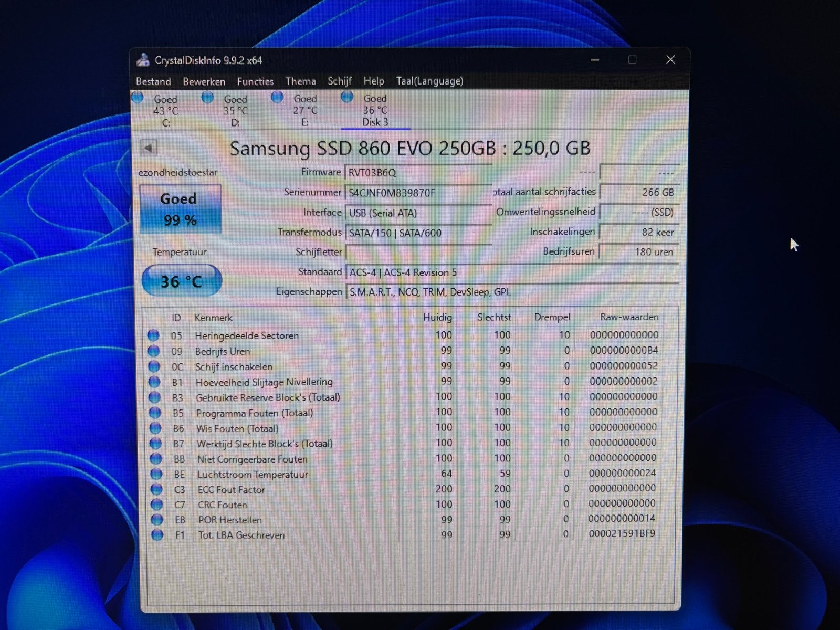This screenshot has height=630, width=840.
Task: Click the status orb for Niet Corrigeerbare Fouten
Action: [x=156, y=459]
